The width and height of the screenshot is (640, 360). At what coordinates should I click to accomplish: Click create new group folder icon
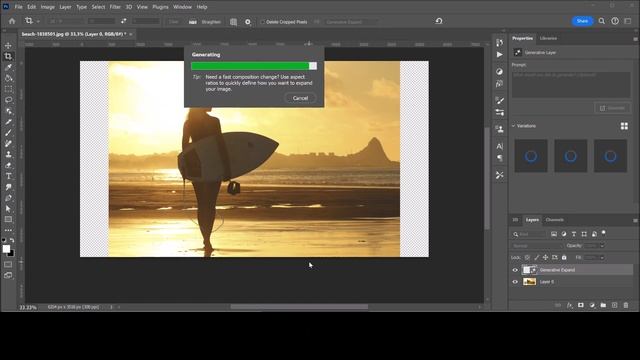coord(603,305)
